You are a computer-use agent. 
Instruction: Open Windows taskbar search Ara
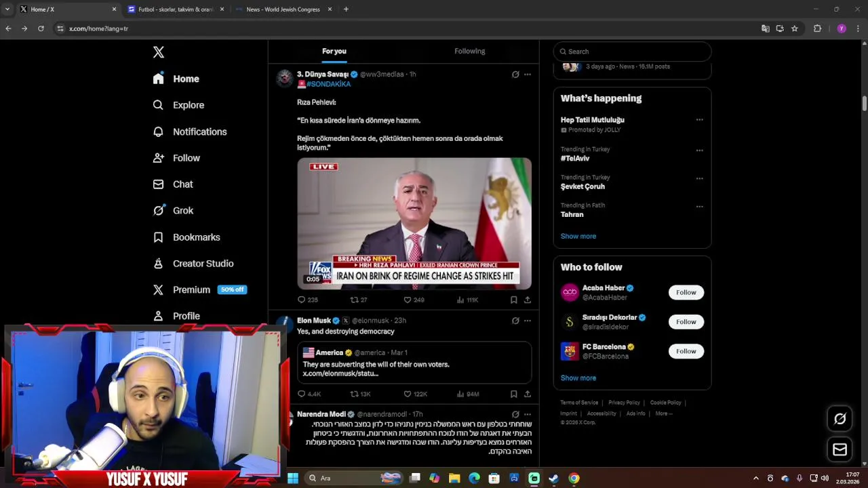coord(353,478)
